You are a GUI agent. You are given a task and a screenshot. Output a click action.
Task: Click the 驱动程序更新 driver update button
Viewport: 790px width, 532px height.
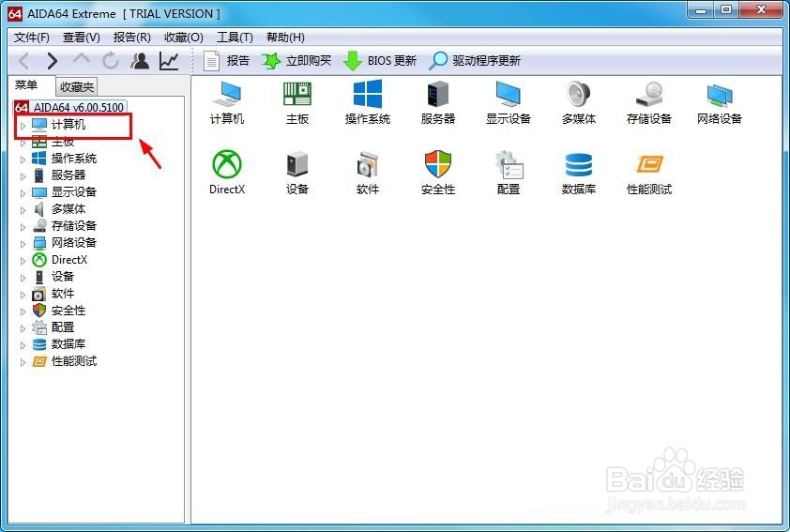pyautogui.click(x=475, y=61)
